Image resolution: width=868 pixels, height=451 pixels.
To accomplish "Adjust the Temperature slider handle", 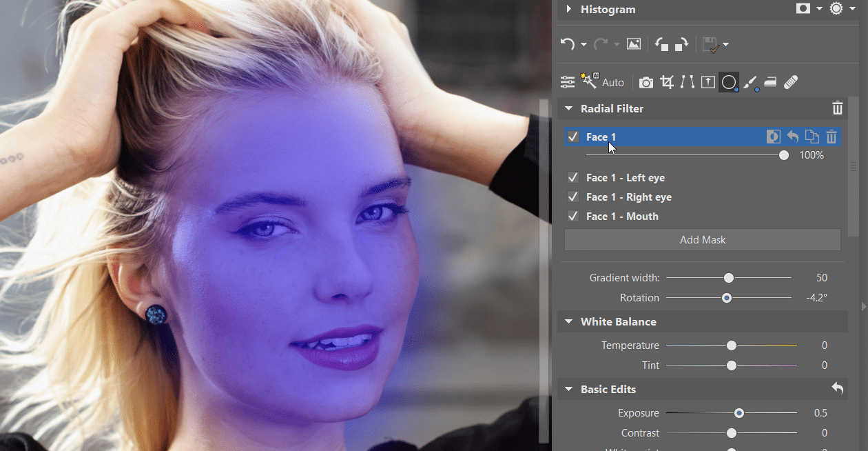I will 731,345.
